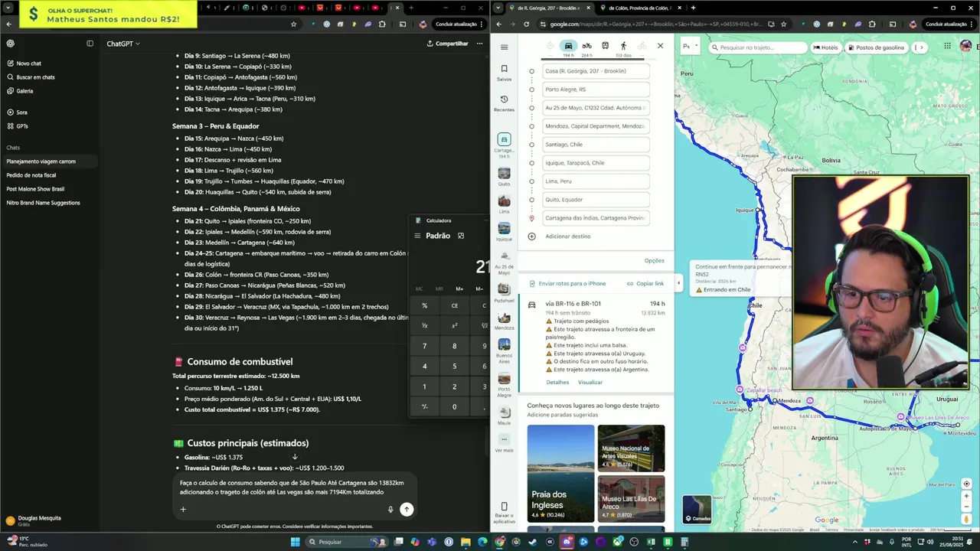This screenshot has width=980, height=551.
Task: Click the digit 5 key in Calculator
Action: pos(454,367)
